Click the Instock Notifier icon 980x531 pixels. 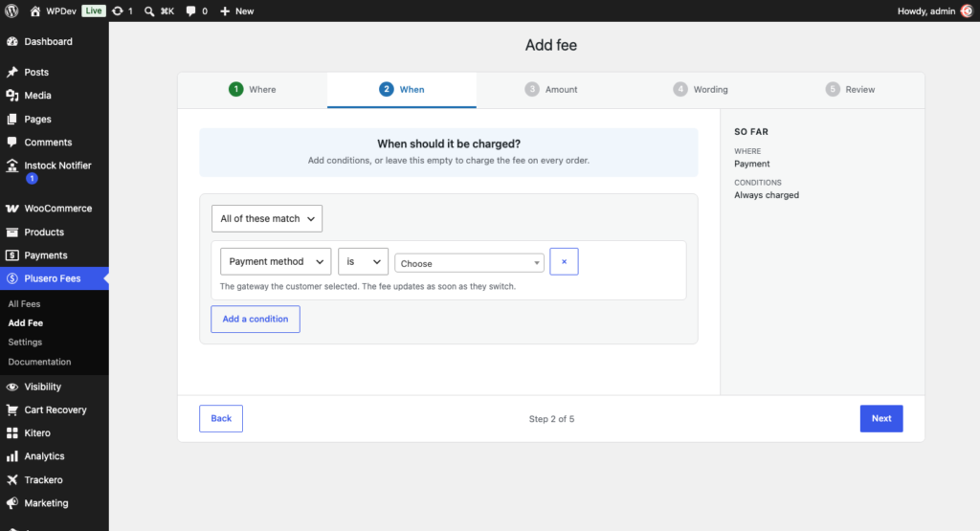[x=11, y=165]
